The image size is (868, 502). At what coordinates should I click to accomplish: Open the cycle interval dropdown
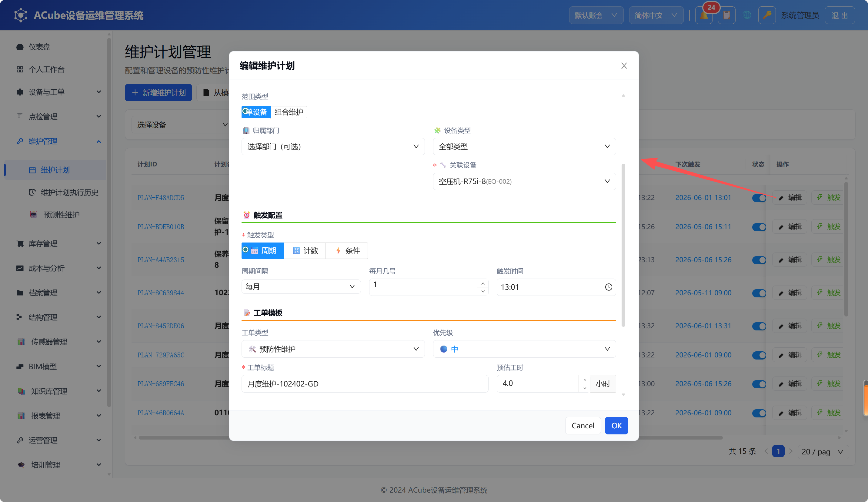click(x=301, y=286)
